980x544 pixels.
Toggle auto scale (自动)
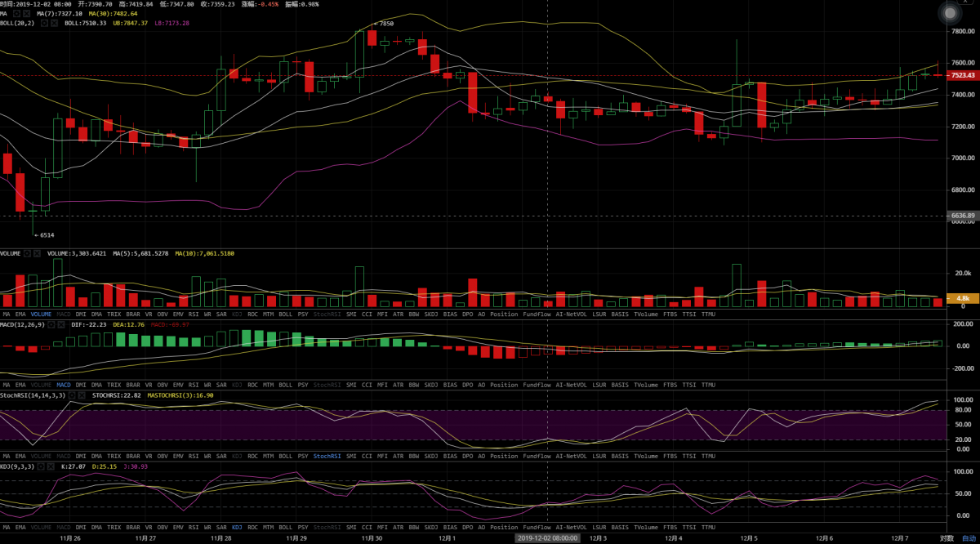968,538
